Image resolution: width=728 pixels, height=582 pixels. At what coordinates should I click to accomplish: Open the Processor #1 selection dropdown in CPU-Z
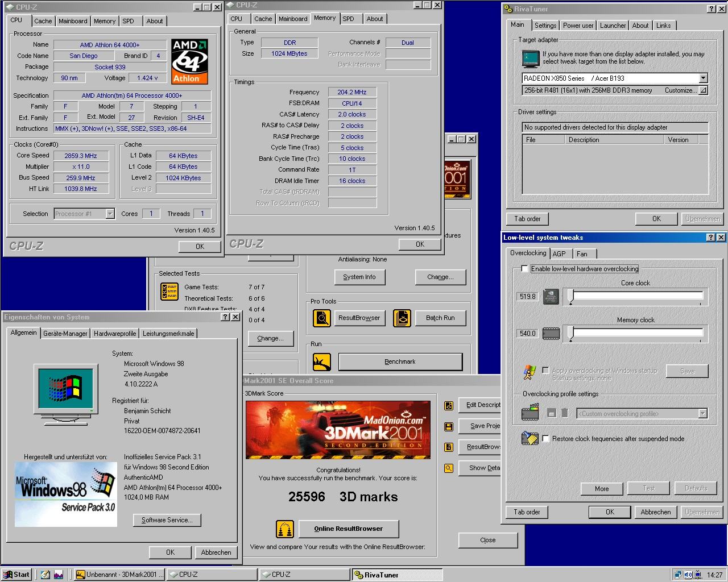110,214
